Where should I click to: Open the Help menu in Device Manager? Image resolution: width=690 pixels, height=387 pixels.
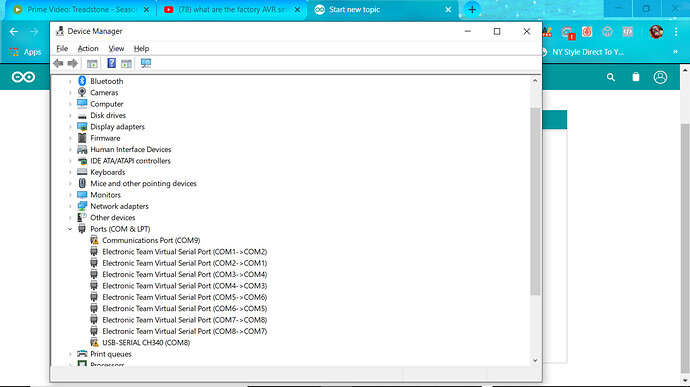point(141,48)
